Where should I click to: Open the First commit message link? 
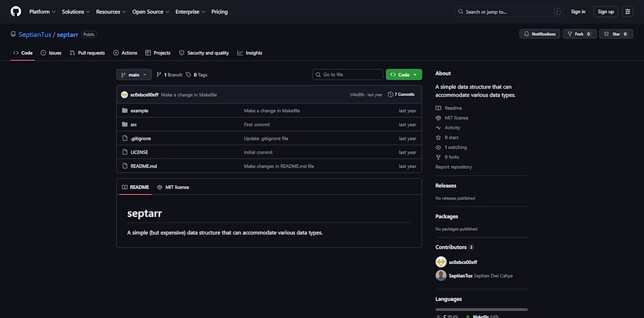tap(256, 125)
